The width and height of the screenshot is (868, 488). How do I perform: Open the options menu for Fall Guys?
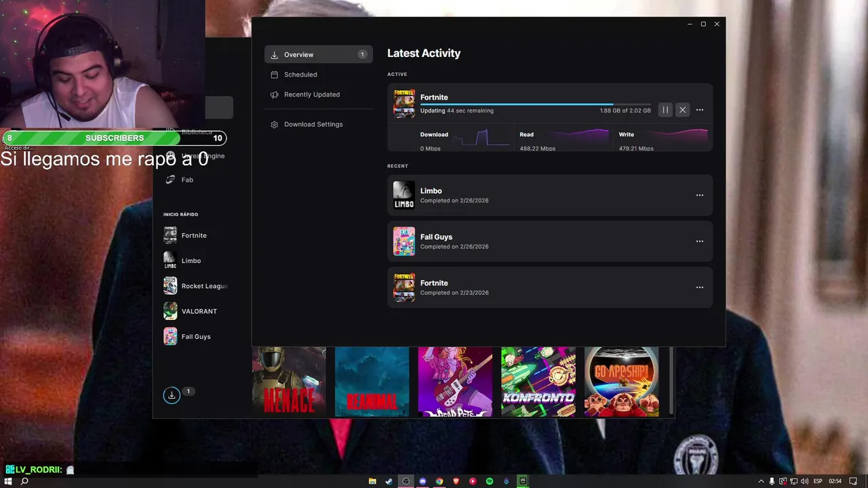pos(700,241)
